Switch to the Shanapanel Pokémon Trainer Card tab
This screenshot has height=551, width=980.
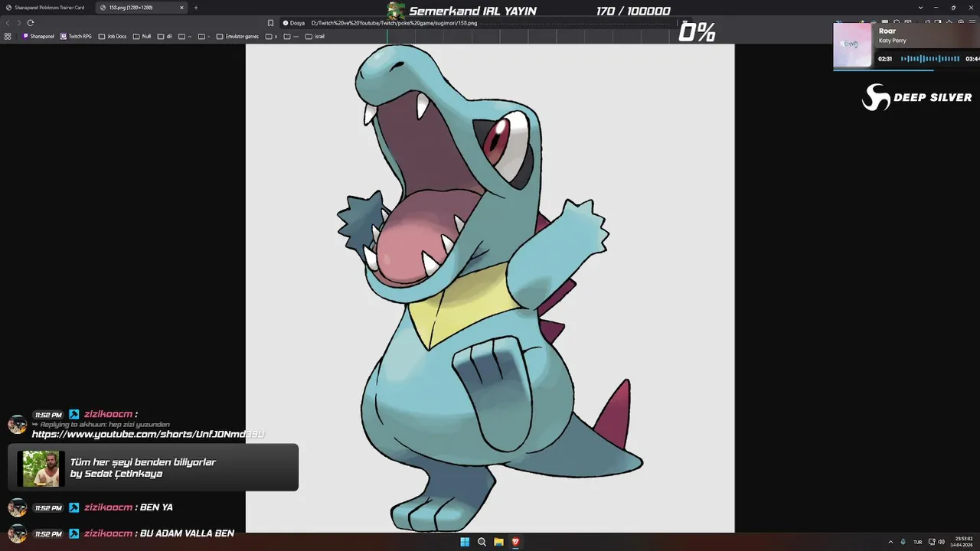(x=47, y=8)
